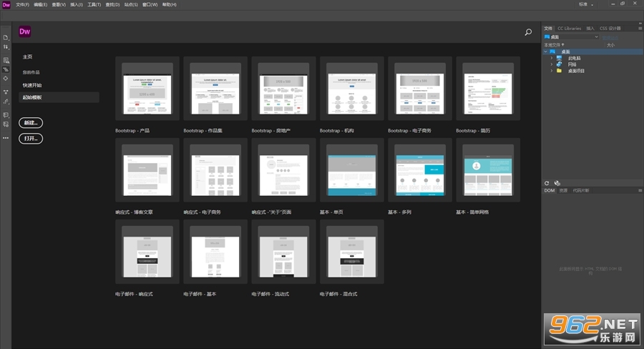The width and height of the screenshot is (644, 349).
Task: Click the search magnifier icon
Action: click(x=528, y=32)
